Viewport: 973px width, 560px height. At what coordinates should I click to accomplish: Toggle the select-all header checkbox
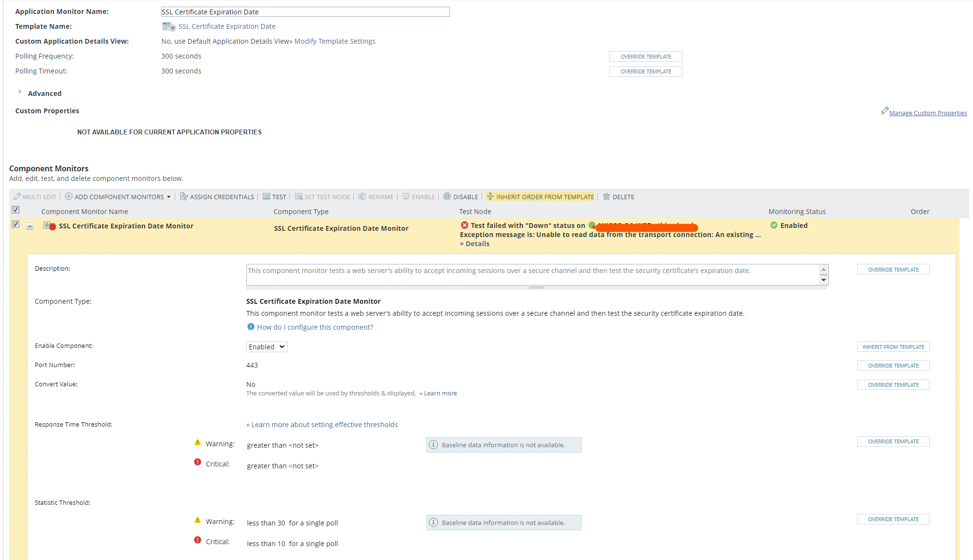tap(15, 210)
